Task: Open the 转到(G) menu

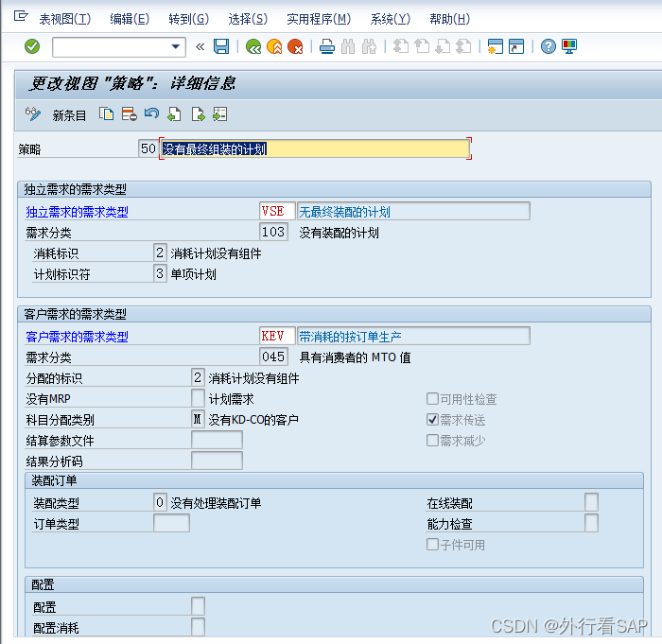Action: point(188,19)
